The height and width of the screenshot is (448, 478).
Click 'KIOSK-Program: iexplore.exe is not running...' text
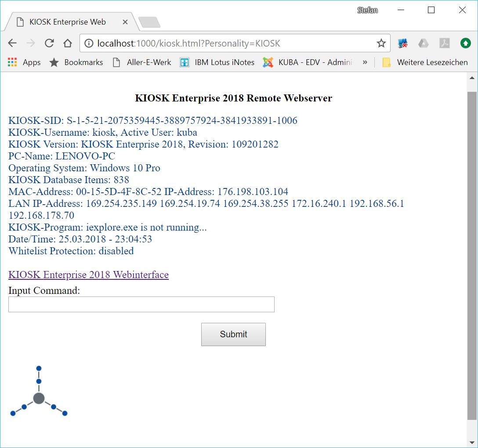click(x=107, y=227)
